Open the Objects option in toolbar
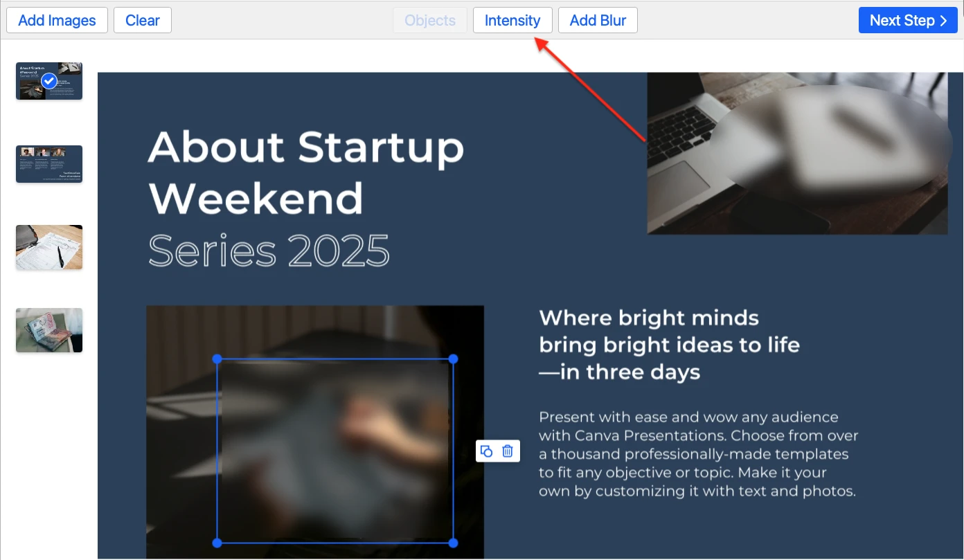 point(430,20)
